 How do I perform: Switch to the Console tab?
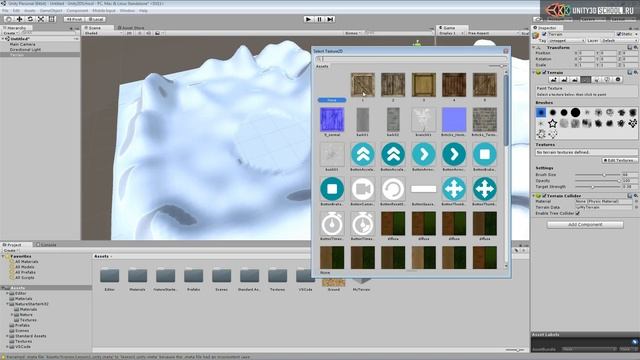(46, 245)
